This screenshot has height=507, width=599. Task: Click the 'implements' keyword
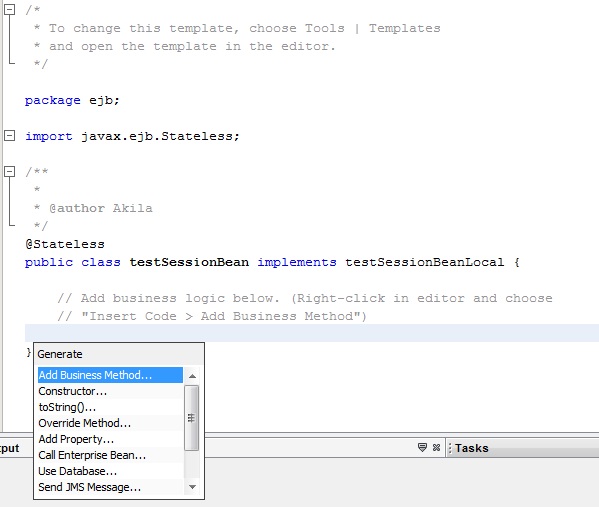pyautogui.click(x=297, y=262)
